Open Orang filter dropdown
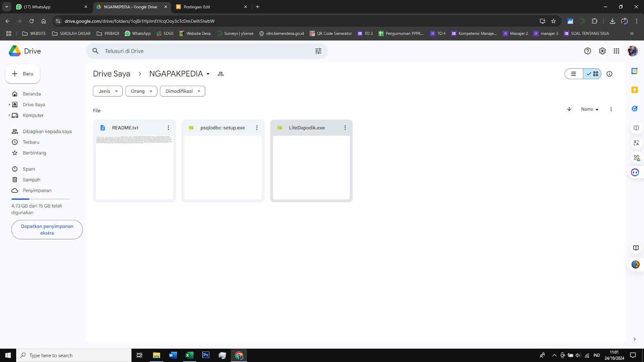644x362 pixels. pyautogui.click(x=141, y=91)
